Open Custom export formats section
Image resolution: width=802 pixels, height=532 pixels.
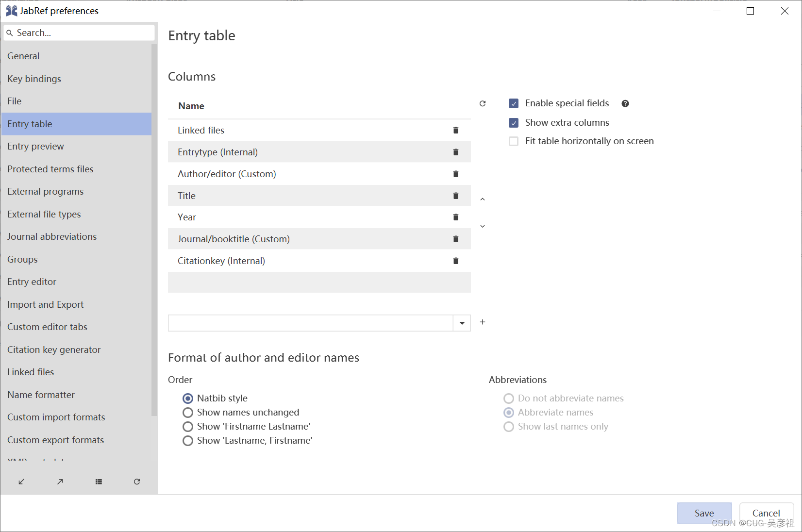pos(76,440)
